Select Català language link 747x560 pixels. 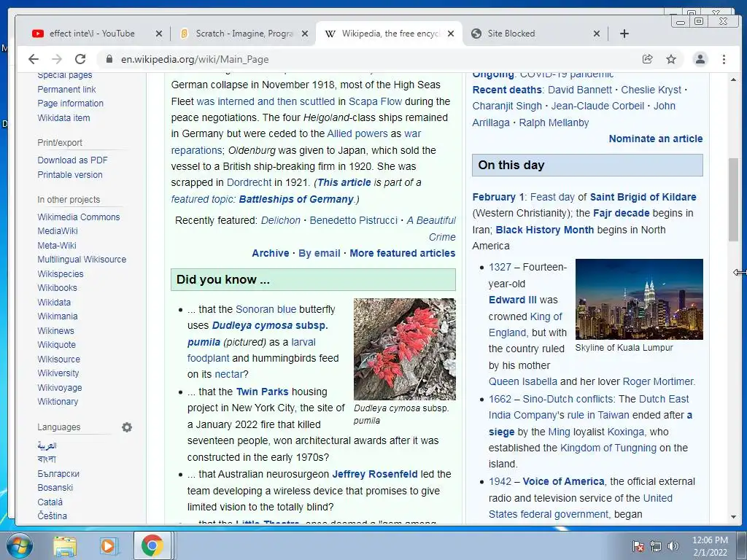point(50,502)
